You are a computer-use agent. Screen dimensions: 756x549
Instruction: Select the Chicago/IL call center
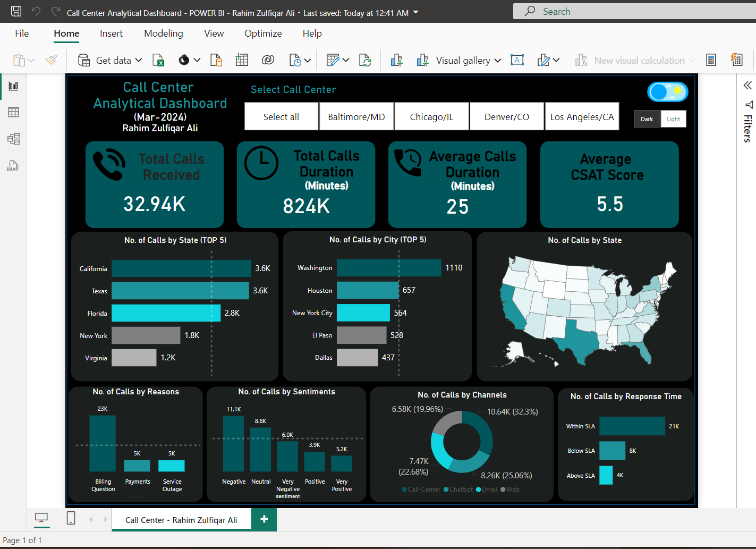[431, 116]
